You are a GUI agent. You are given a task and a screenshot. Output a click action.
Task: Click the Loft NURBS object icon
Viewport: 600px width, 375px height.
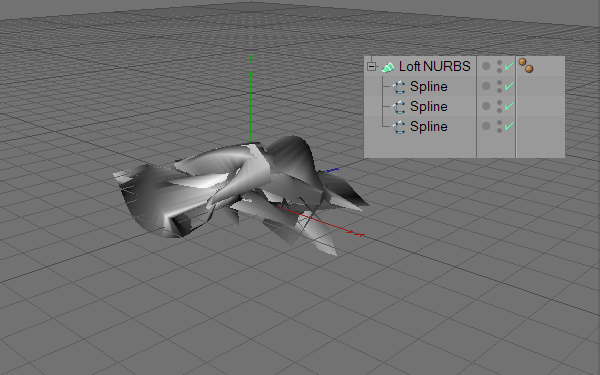point(388,67)
